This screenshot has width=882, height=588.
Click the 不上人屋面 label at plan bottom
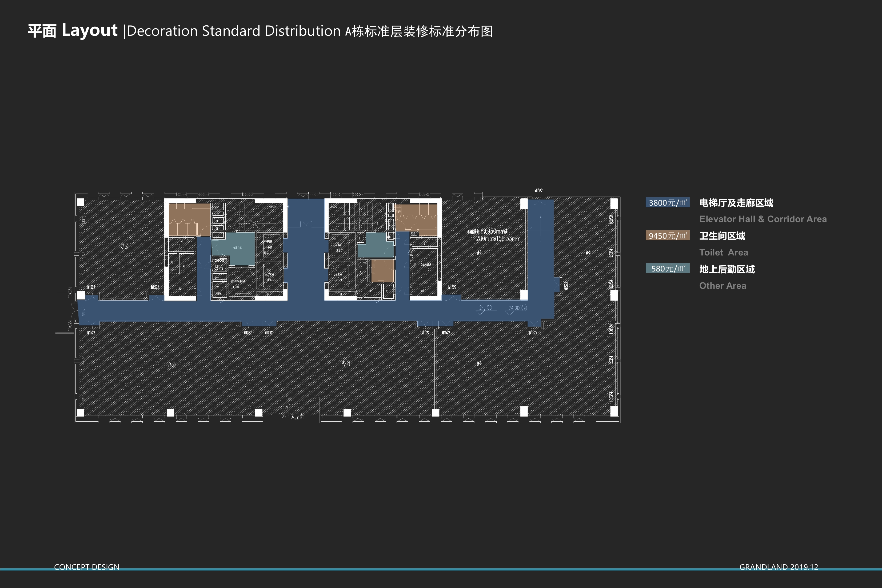point(293,417)
